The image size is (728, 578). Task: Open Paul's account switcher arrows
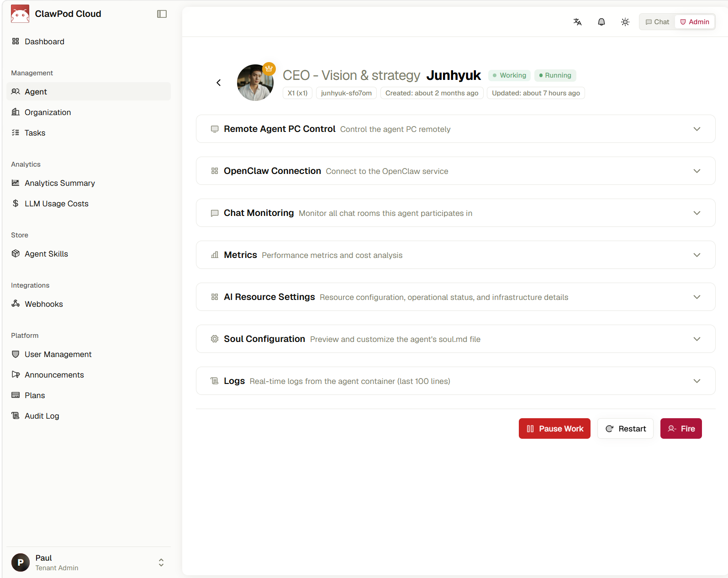click(x=161, y=562)
